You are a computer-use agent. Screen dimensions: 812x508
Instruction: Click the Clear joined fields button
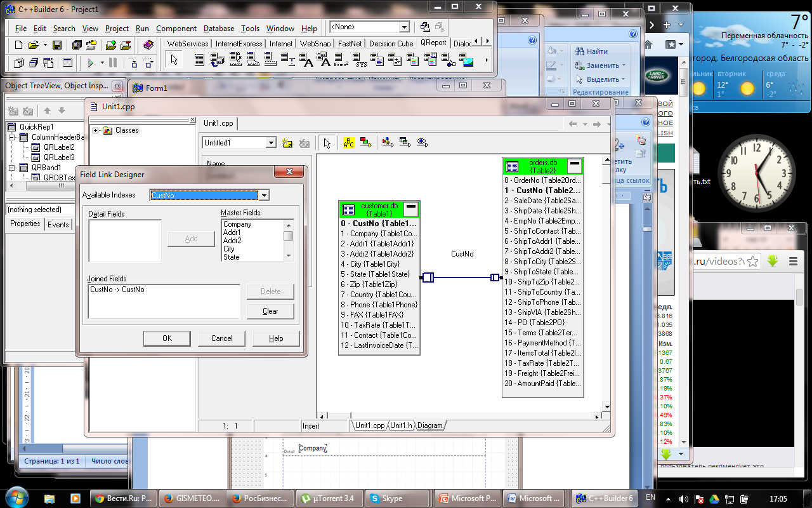pyautogui.click(x=270, y=311)
